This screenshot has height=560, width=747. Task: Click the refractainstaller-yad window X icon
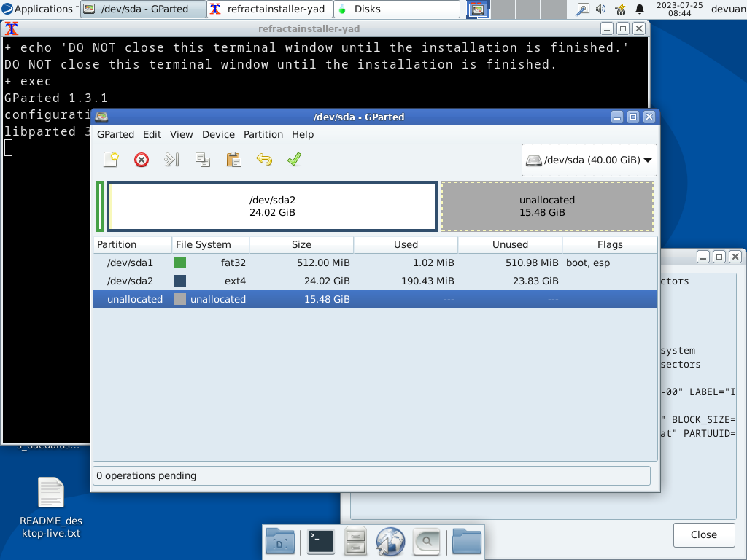(x=12, y=28)
